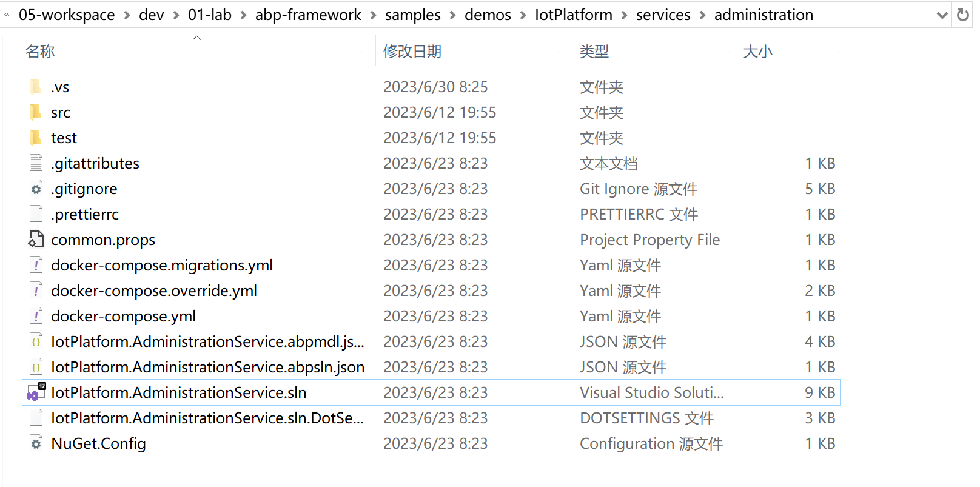Sort files by 大小 column header

758,52
